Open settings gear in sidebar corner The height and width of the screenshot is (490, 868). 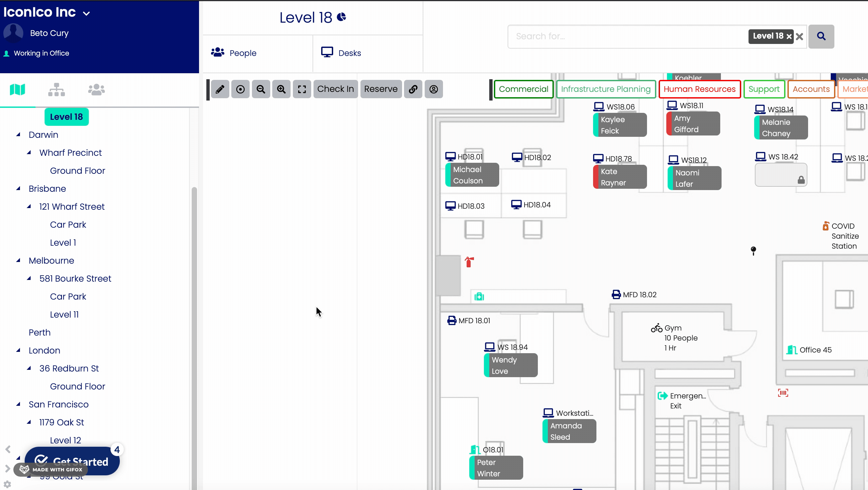point(7,484)
